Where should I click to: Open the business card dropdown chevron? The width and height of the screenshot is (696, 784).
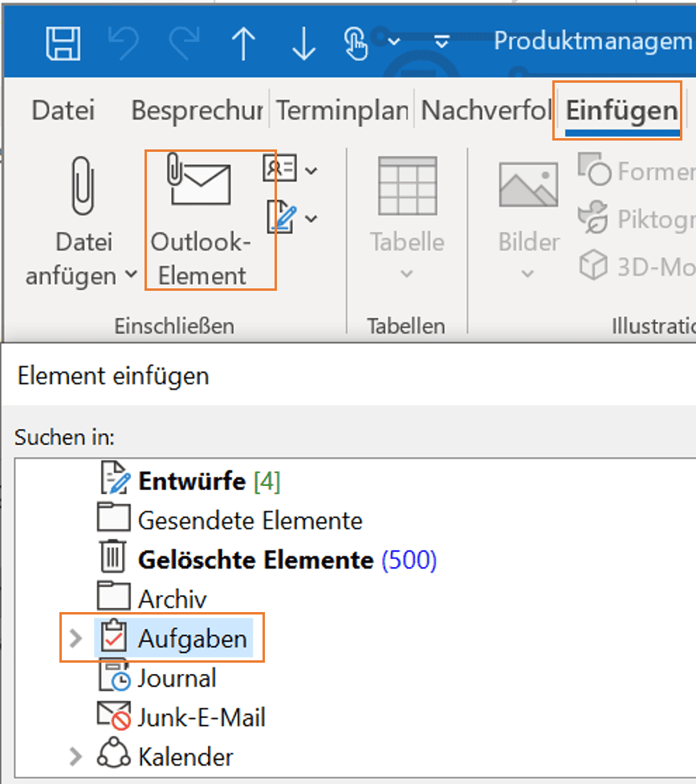(x=311, y=171)
